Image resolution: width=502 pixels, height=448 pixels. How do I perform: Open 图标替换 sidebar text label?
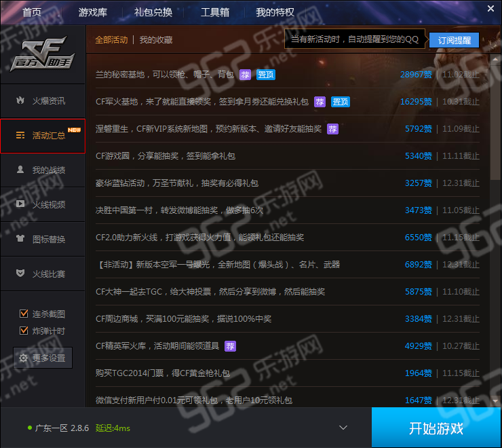pos(49,239)
